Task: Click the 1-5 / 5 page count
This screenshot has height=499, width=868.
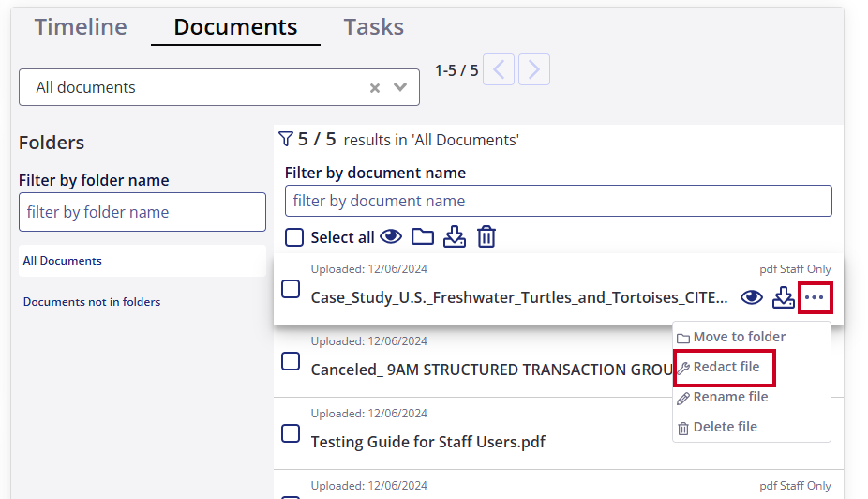Action: coord(456,70)
